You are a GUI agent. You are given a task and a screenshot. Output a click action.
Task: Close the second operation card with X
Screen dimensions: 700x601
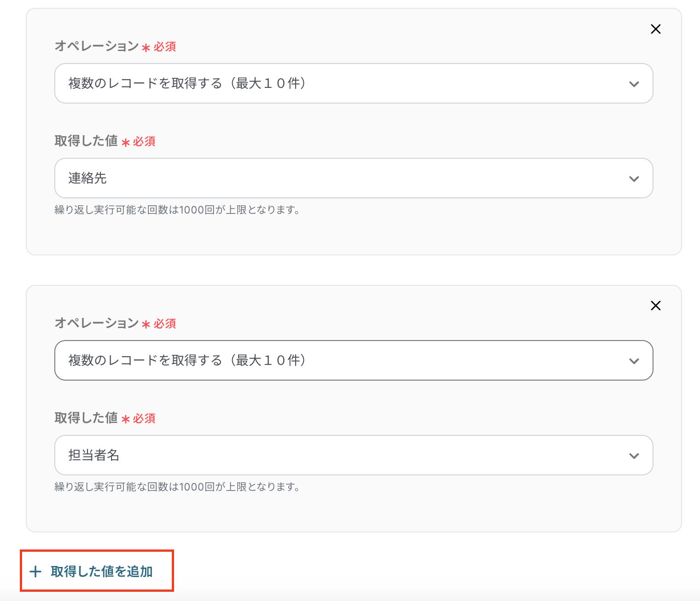(x=655, y=306)
